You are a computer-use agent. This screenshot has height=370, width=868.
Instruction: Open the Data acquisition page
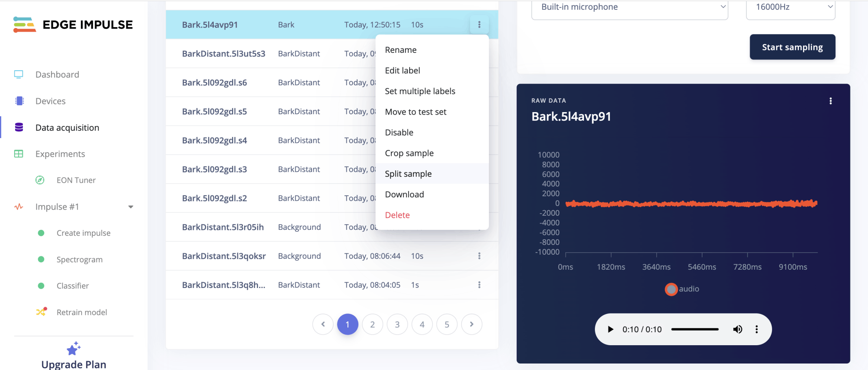pos(67,128)
